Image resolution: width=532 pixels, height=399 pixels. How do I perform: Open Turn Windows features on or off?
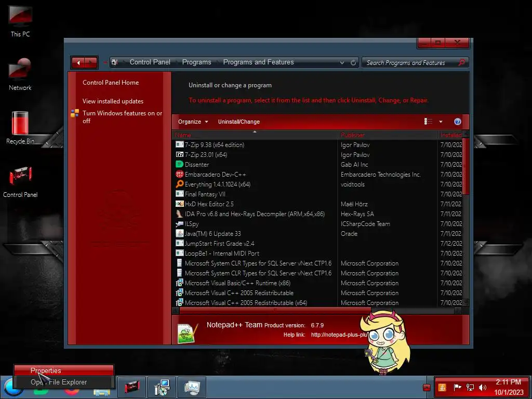(x=122, y=117)
